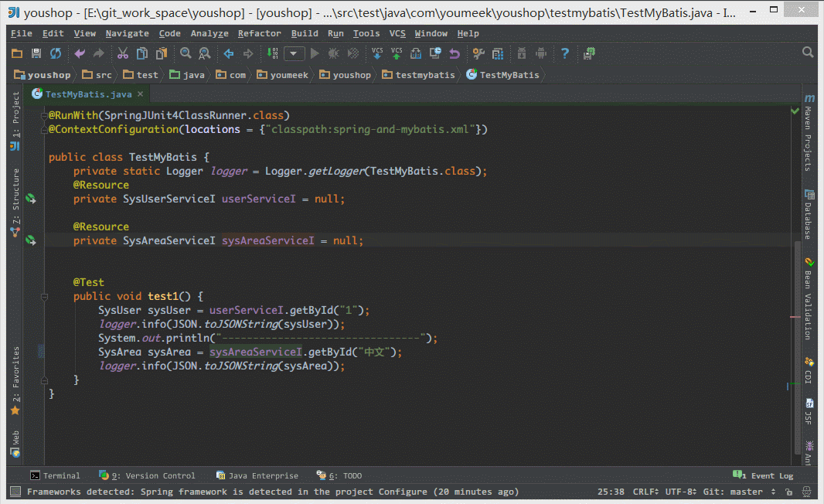Screen dimensions: 824x504
Task: Open the run configurations dropdown
Action: [294, 53]
